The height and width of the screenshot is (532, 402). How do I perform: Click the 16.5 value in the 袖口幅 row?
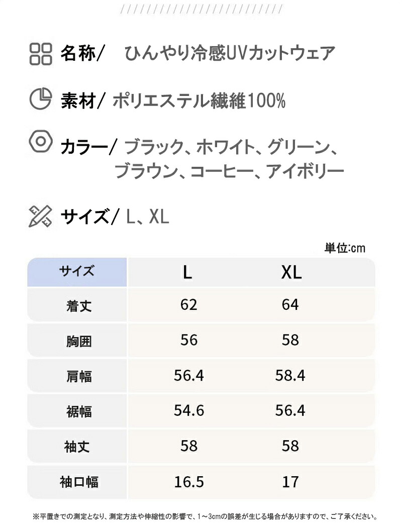[189, 482]
